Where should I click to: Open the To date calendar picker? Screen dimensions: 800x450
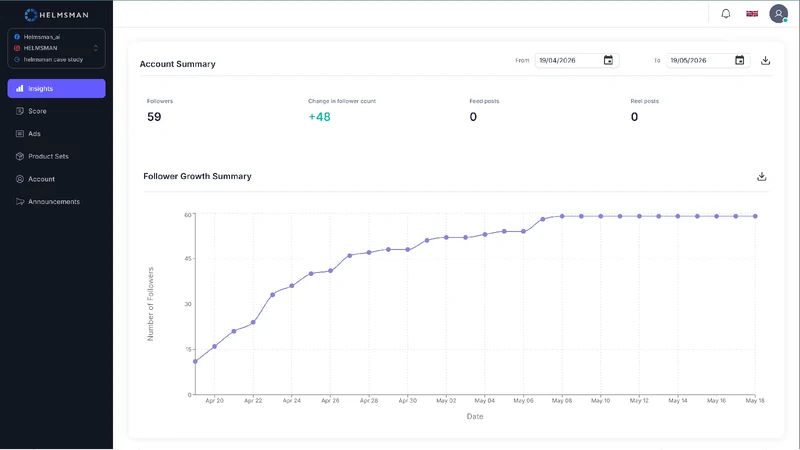[x=739, y=60]
